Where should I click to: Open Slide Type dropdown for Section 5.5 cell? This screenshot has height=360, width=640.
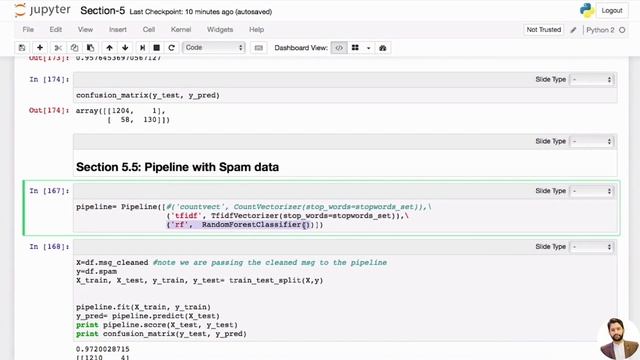click(592, 141)
